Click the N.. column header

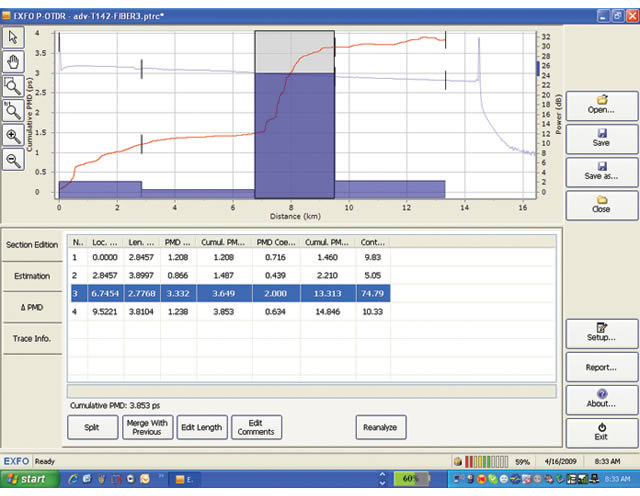[x=78, y=242]
